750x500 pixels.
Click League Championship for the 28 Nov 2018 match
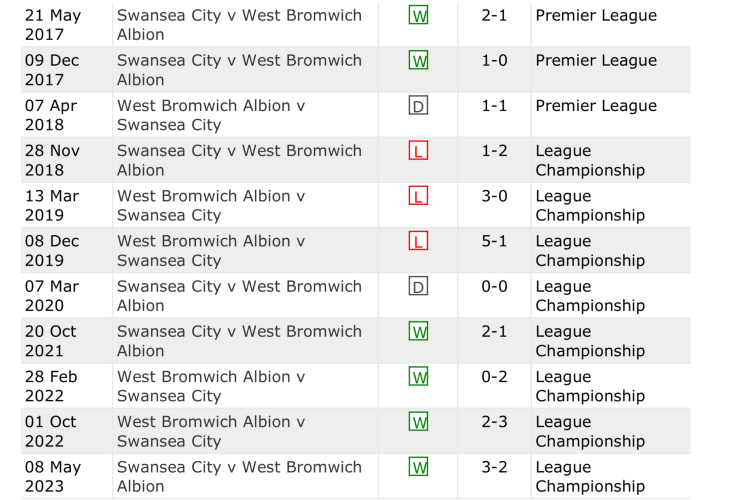(590, 160)
